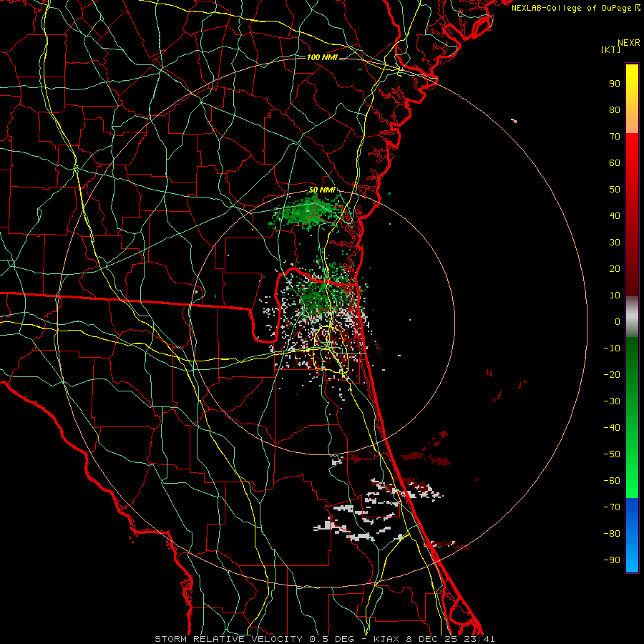
Task: Select the 50 NMI range ring label
Action: tap(322, 190)
